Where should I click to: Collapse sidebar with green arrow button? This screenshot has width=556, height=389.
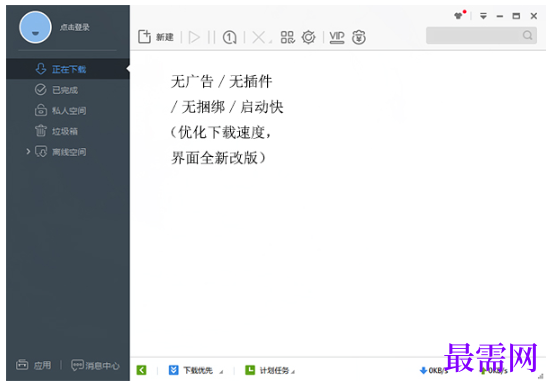(x=141, y=370)
